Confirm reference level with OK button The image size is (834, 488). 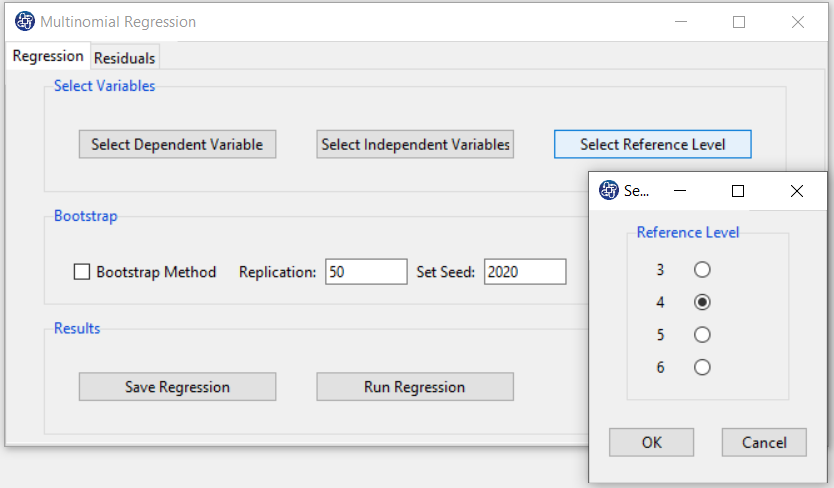point(652,442)
